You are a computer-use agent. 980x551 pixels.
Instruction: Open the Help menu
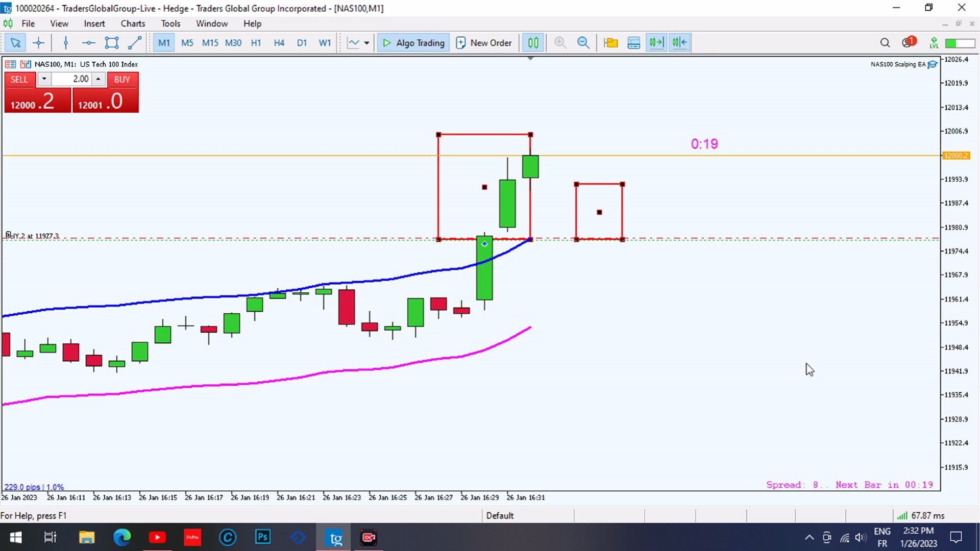(252, 23)
